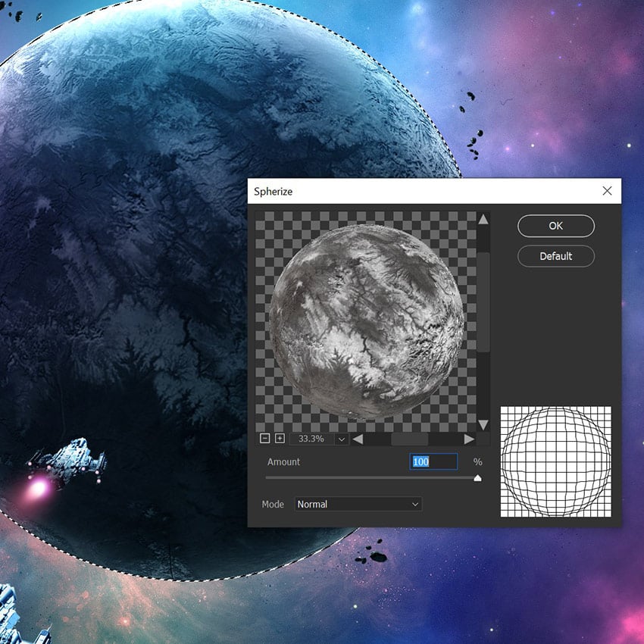644x644 pixels.
Task: Click the horizontal preview scrollbar thumb
Action: coord(409,439)
